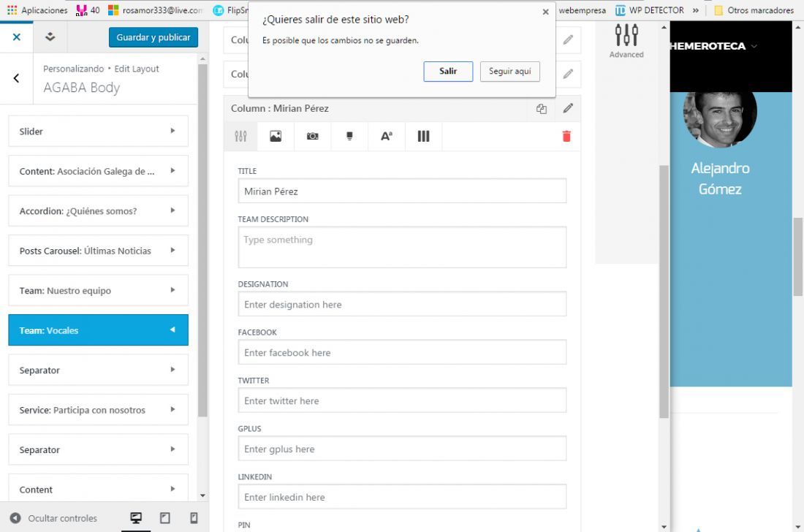Screen dimensions: 804x532
Task: Expand Accordion: ¿Quiénes somos? section
Action: click(99, 210)
